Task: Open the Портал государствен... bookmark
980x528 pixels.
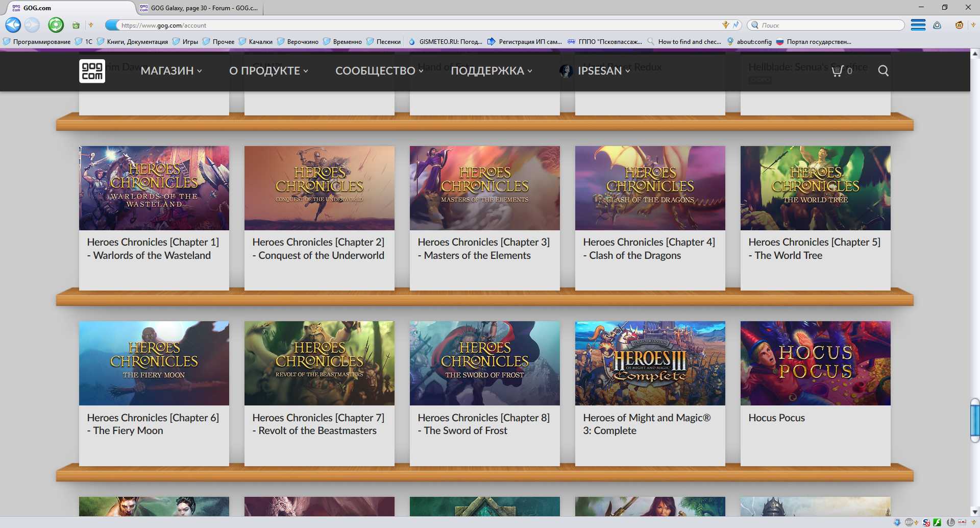Action: tap(814, 42)
